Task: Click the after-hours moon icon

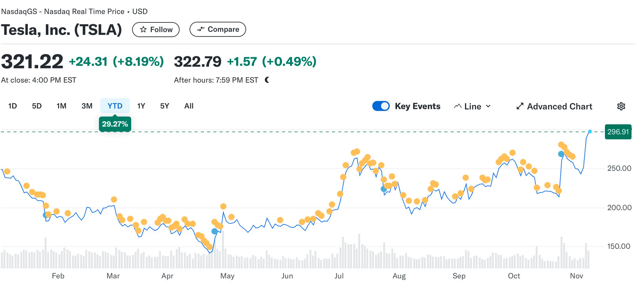Action: click(x=267, y=80)
